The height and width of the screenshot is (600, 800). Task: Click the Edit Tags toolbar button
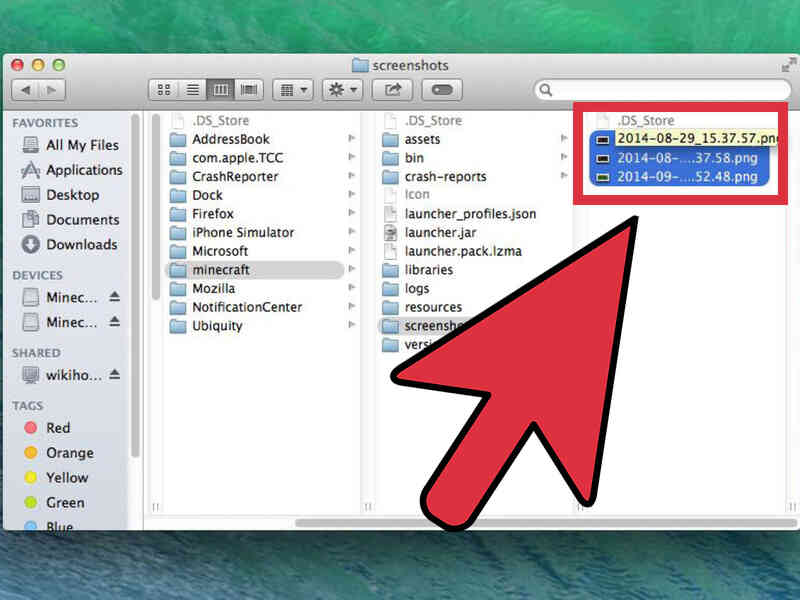[442, 90]
